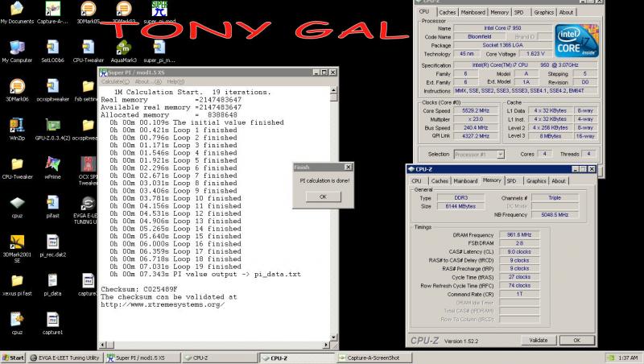Select About tab in lower CPU-Z window
The height and width of the screenshot is (364, 644).
point(559,180)
